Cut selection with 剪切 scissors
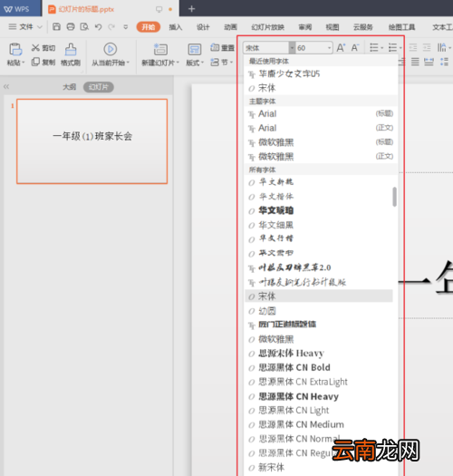Screen dimensions: 453x476 tap(43, 48)
